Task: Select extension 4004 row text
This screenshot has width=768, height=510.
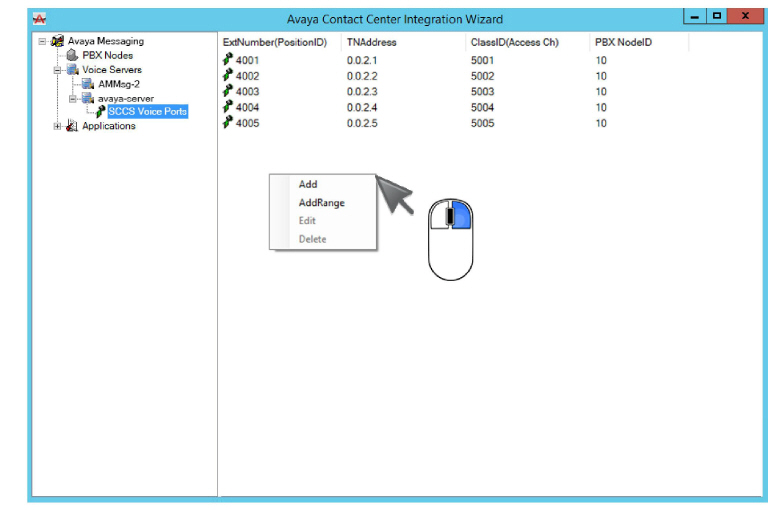Action: point(247,107)
